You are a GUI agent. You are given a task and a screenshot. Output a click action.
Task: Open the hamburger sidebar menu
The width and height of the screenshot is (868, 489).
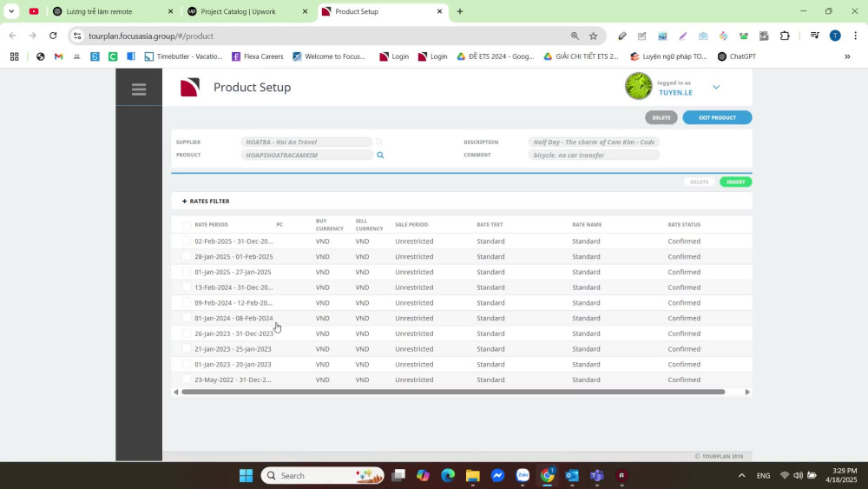click(x=139, y=89)
